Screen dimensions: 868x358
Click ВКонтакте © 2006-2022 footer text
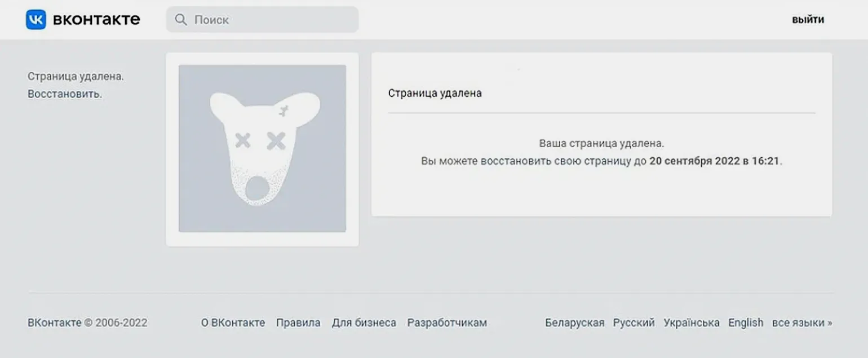tap(87, 323)
